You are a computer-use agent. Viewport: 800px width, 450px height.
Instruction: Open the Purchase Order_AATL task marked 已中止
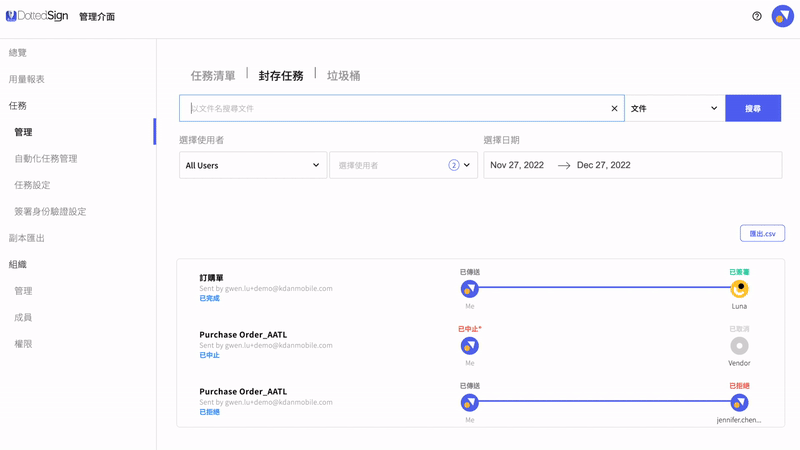click(243, 335)
